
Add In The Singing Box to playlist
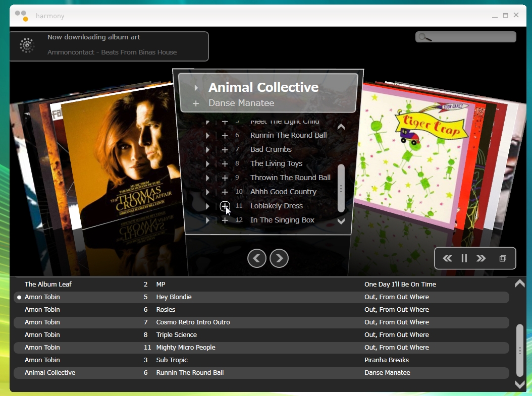pyautogui.click(x=225, y=220)
